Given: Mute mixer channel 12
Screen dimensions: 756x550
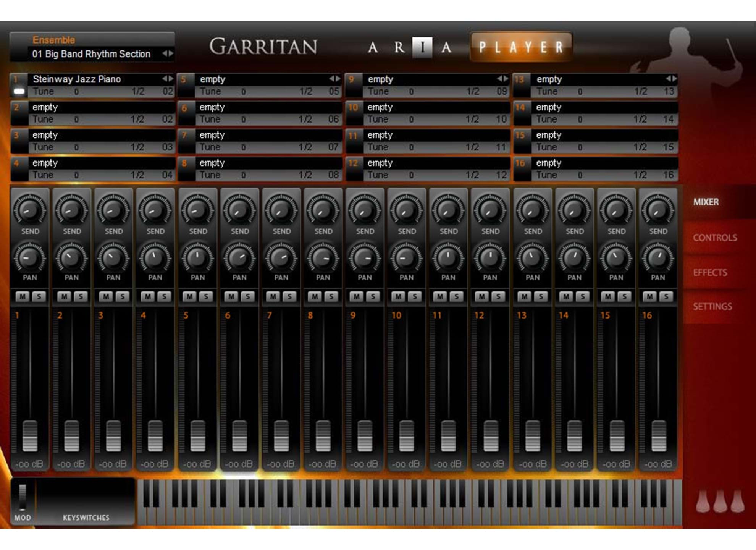Looking at the screenshot, I should 482,296.
